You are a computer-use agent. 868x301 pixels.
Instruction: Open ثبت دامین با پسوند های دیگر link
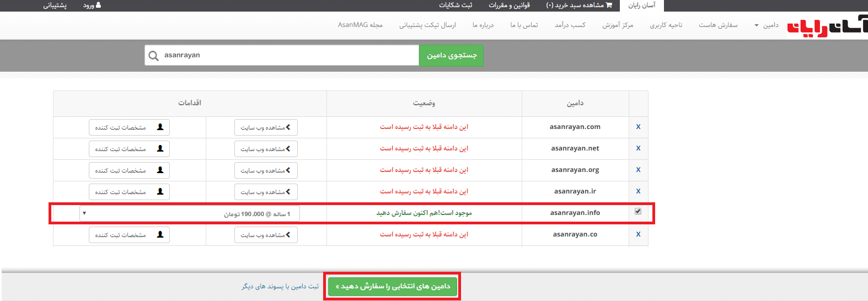[x=280, y=287]
